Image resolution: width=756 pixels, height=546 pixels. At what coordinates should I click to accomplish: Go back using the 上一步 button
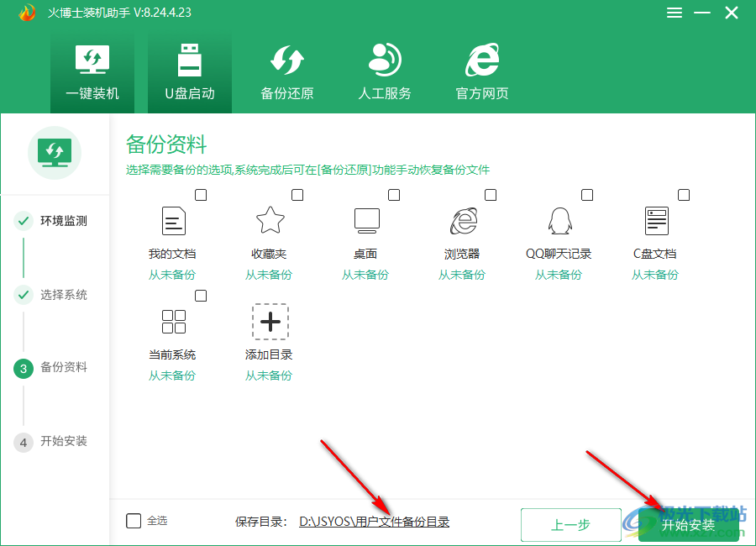[570, 524]
